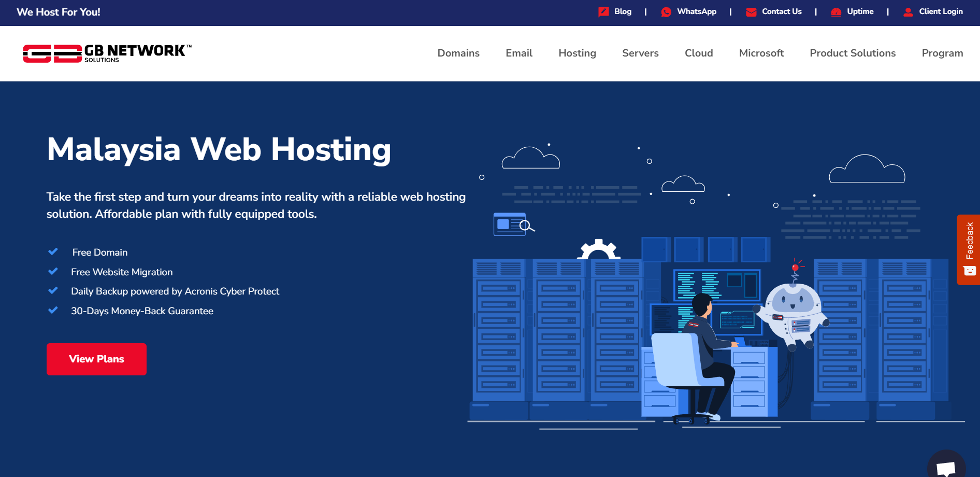
Task: Click the View Plans button
Action: click(x=96, y=359)
